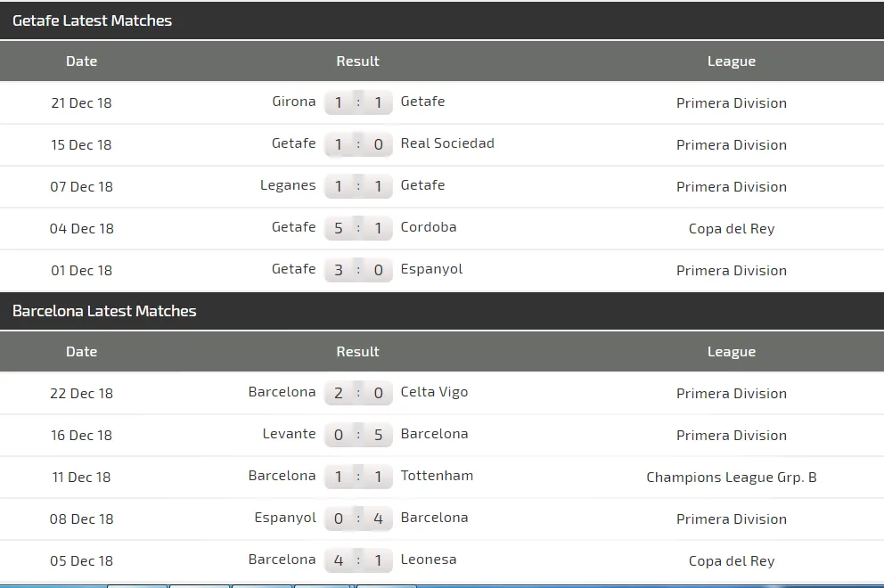Screen dimensions: 884x588
Task: Select the Copa del Rey entry for Cordoba match
Action: click(732, 228)
